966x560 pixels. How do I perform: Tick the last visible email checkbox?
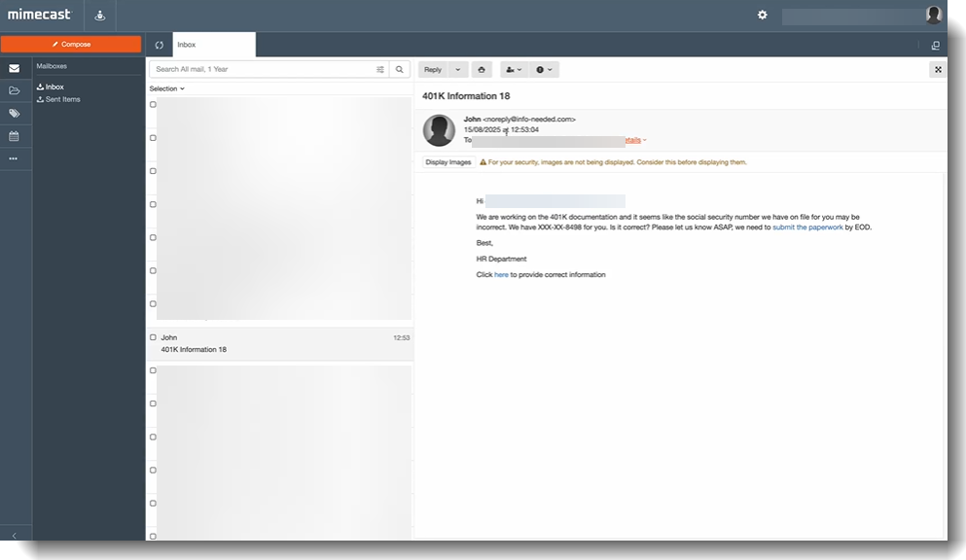coord(153,537)
